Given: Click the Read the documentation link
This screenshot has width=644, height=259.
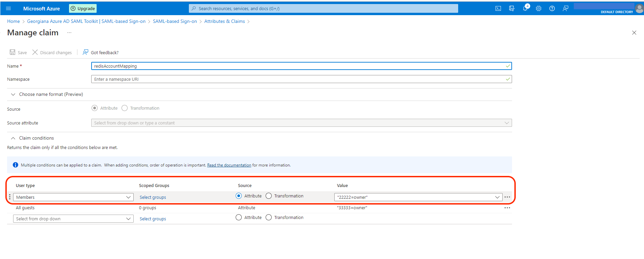Looking at the screenshot, I should click(x=229, y=165).
